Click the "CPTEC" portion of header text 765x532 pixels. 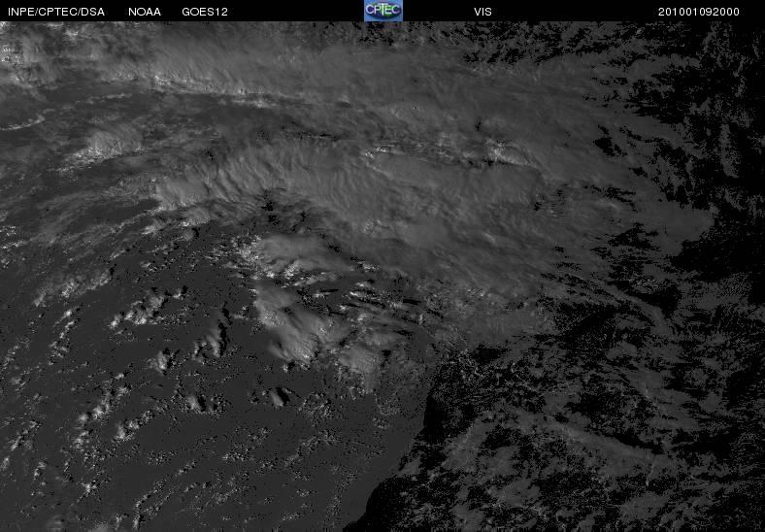(57, 12)
